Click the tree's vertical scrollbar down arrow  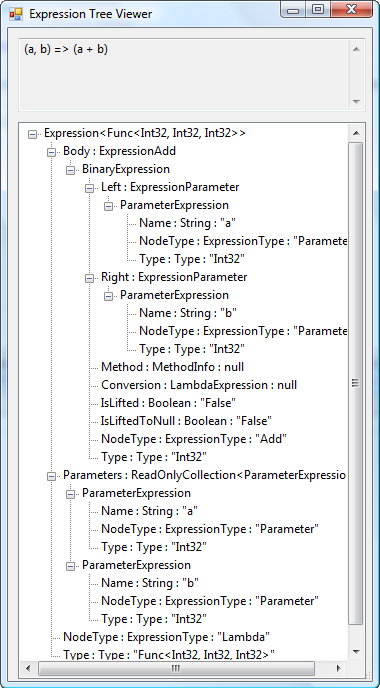(x=356, y=652)
